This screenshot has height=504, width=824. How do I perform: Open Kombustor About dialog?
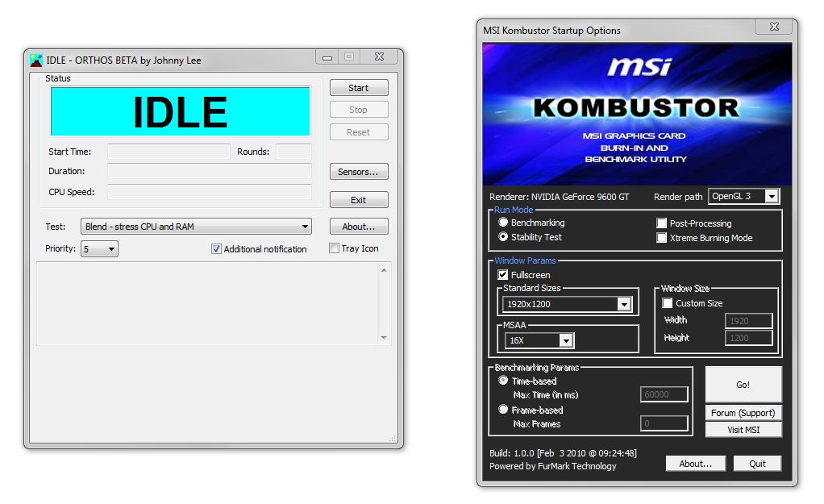(696, 464)
